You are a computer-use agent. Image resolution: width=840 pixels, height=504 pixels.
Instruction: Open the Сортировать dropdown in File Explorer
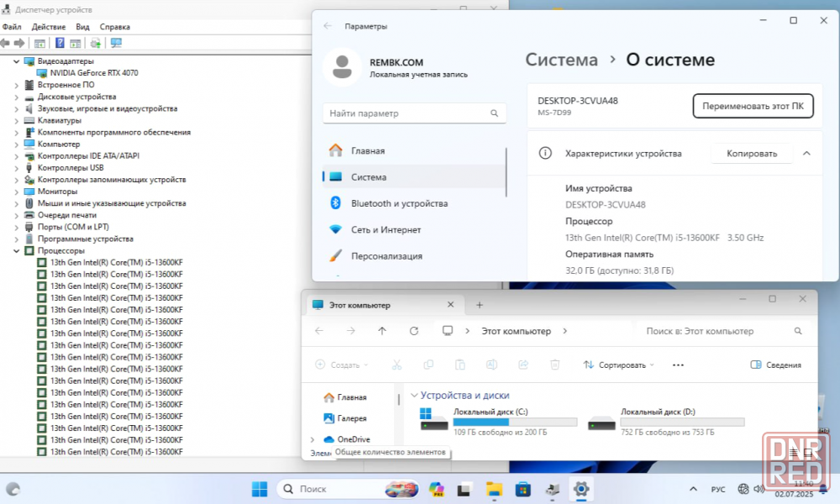tap(619, 365)
